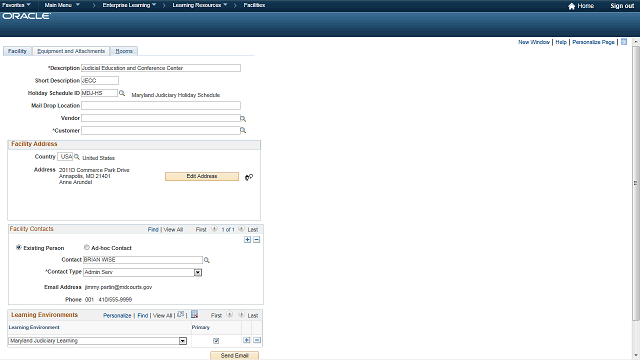Image resolution: width=640 pixels, height=360 pixels.
Task: Click Last in Facility Contacts navigation
Action: (253, 230)
